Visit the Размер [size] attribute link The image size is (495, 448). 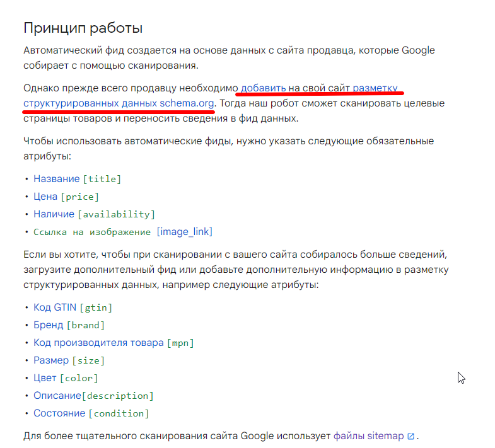pos(69,360)
